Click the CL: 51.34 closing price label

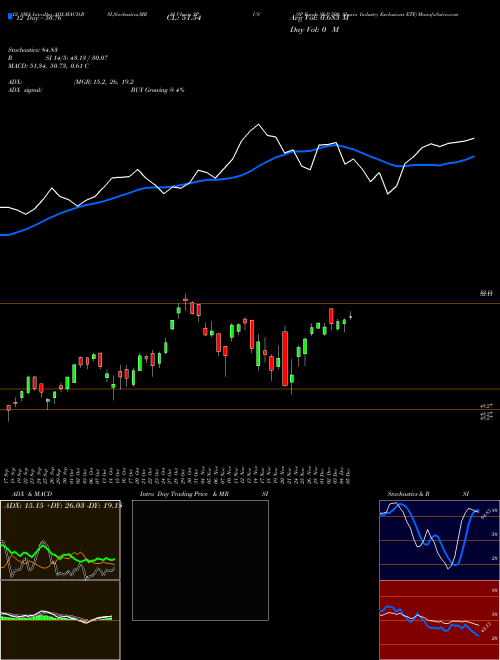pyautogui.click(x=184, y=19)
